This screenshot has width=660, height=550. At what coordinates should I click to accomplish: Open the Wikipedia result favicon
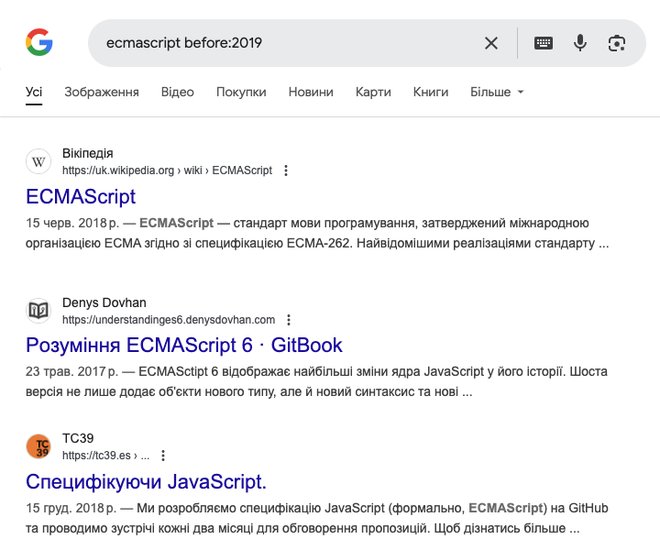[38, 161]
